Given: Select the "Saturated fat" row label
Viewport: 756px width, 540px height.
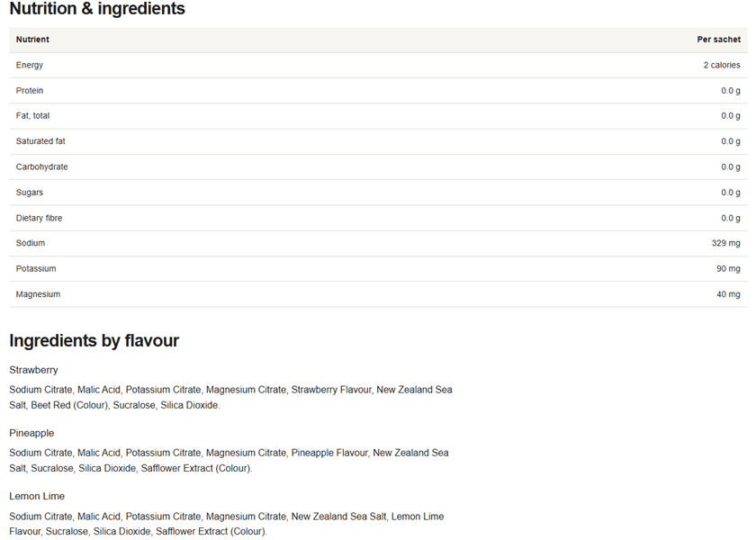Looking at the screenshot, I should coord(40,141).
